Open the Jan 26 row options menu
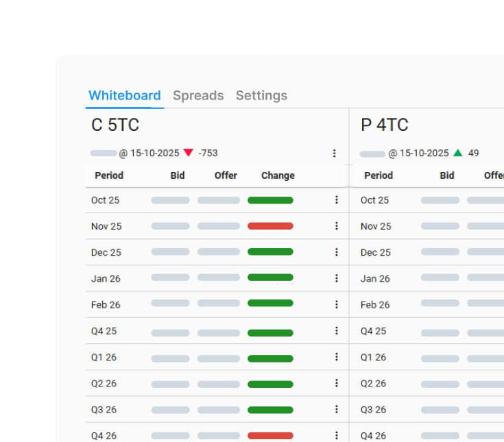The image size is (504, 442). coord(337,278)
